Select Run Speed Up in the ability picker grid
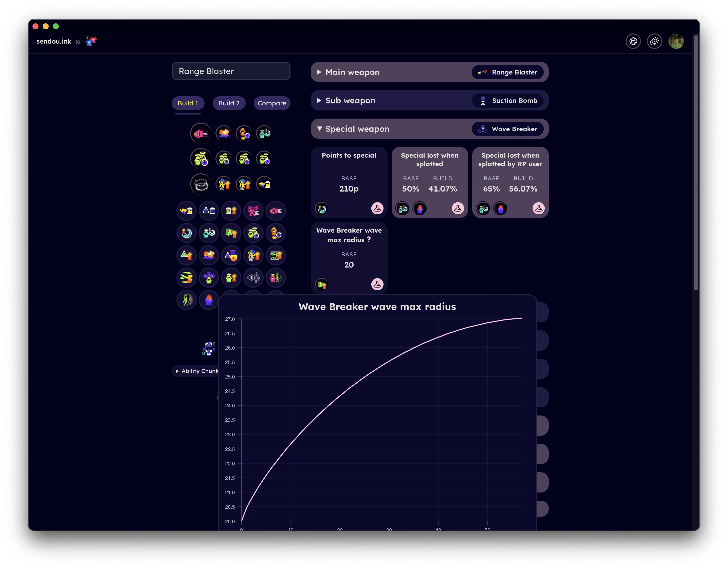This screenshot has height=568, width=728. tap(253, 211)
